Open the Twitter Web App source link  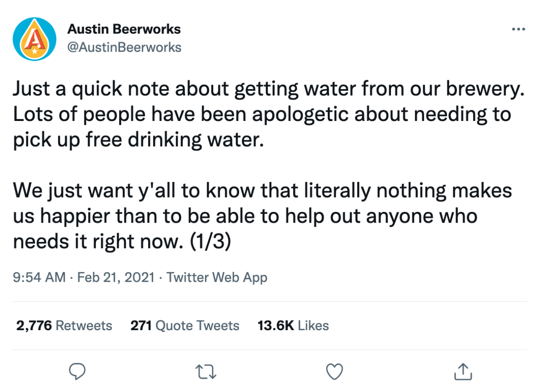coord(216,277)
